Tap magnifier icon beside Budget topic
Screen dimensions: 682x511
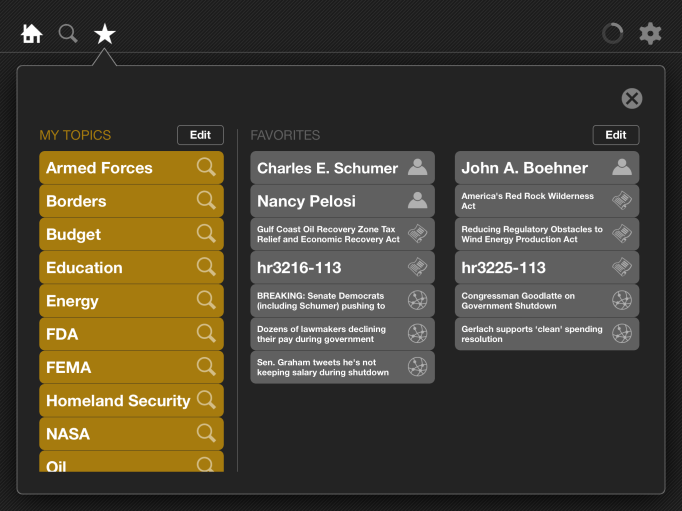click(x=206, y=233)
